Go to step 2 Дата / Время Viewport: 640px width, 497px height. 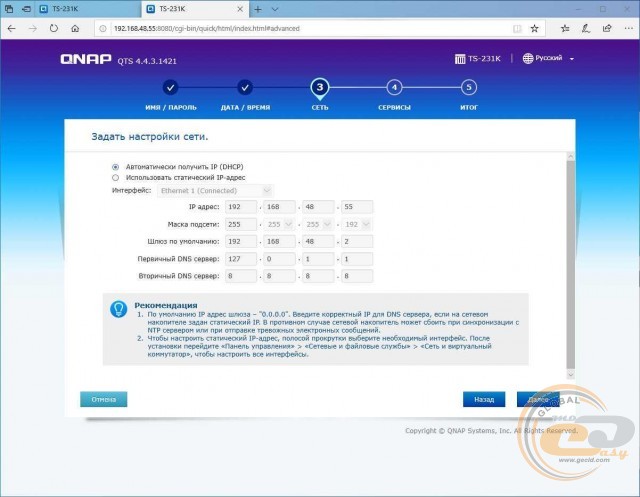(x=245, y=87)
